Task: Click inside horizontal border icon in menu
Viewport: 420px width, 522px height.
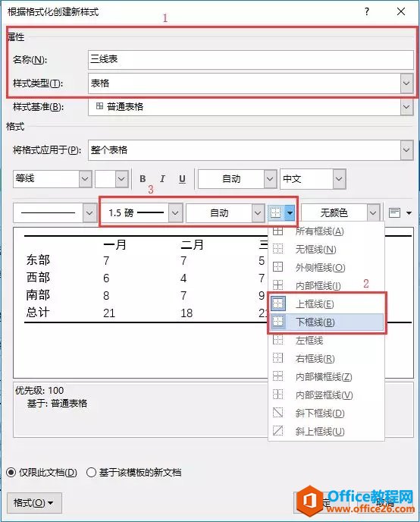Action: [277, 376]
